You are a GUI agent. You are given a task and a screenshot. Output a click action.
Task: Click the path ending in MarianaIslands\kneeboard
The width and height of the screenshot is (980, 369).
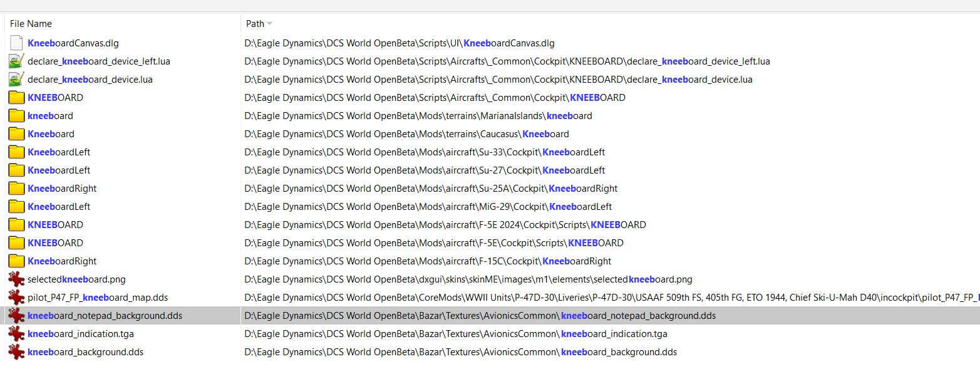coord(418,116)
